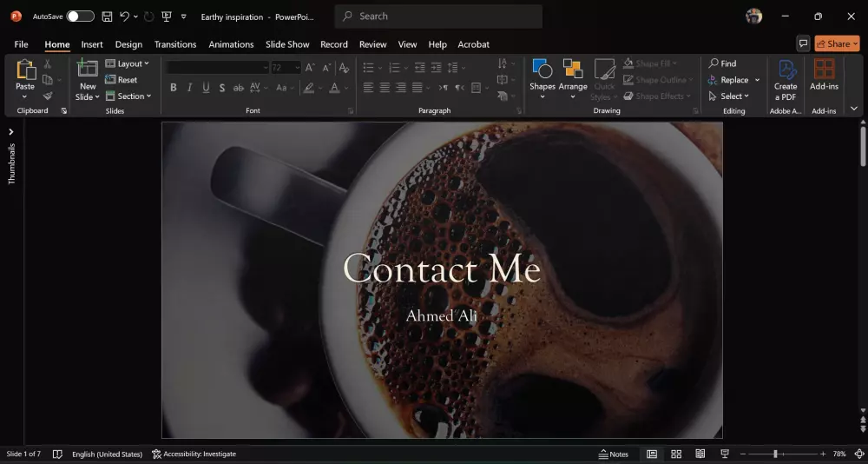Customize Quick Access Toolbar dropdown

184,17
